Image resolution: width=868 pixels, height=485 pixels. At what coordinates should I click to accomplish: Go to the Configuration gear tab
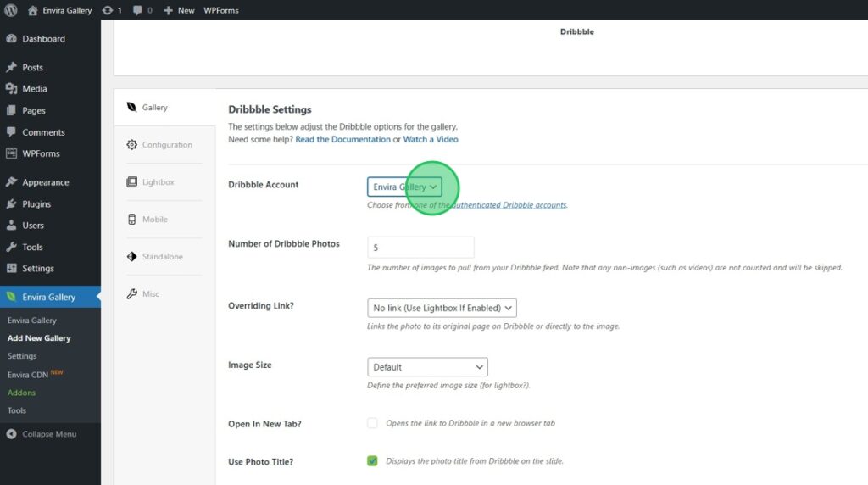(x=166, y=145)
